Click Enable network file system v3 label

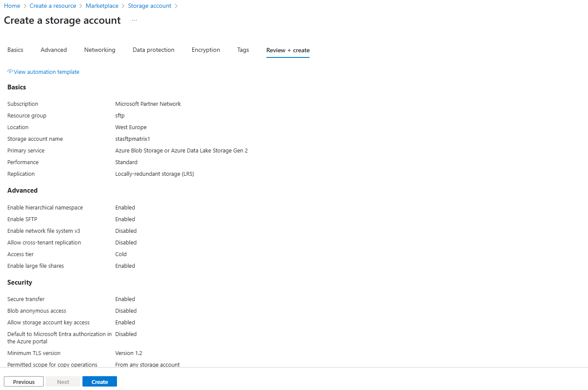(44, 231)
